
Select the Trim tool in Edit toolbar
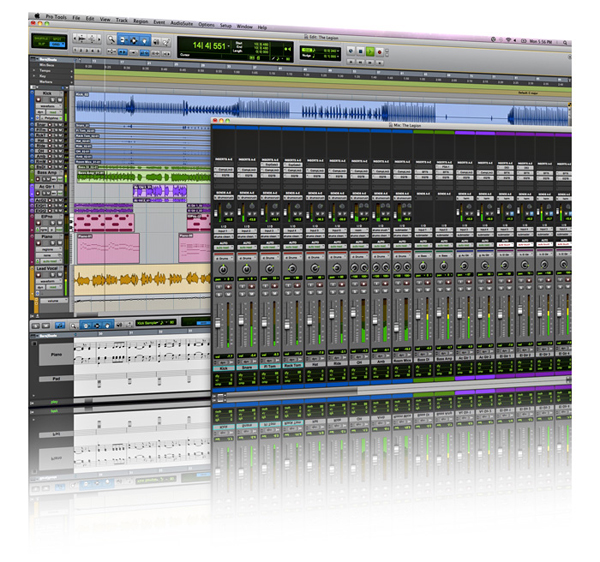[123, 39]
